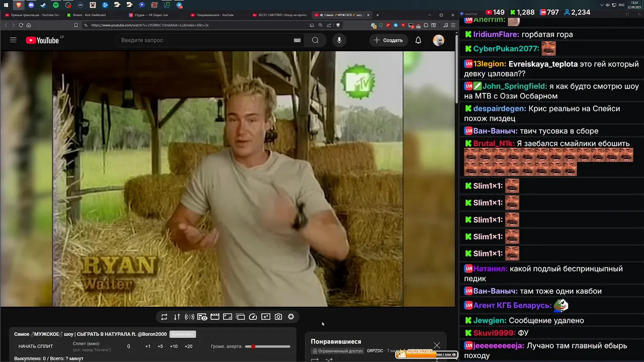Open playback speed gauge icon
Screen dimensions: 644x362
coord(253,317)
